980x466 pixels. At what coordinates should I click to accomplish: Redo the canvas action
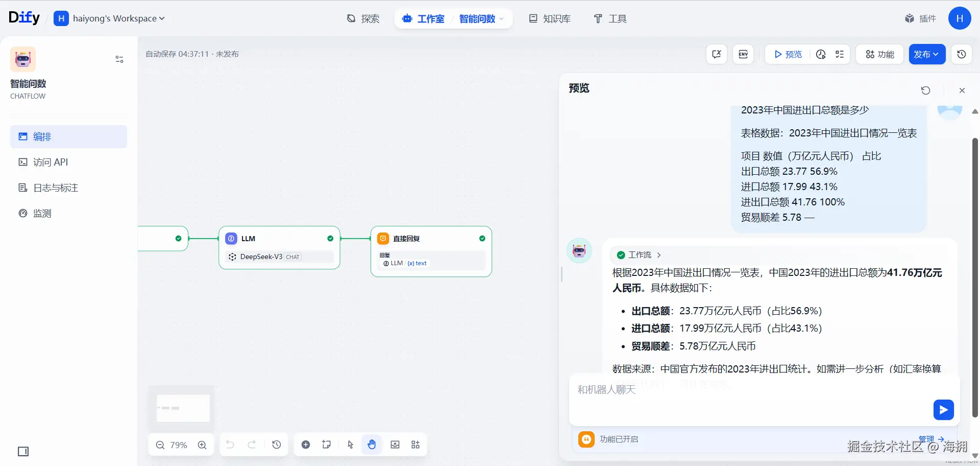tap(252, 445)
